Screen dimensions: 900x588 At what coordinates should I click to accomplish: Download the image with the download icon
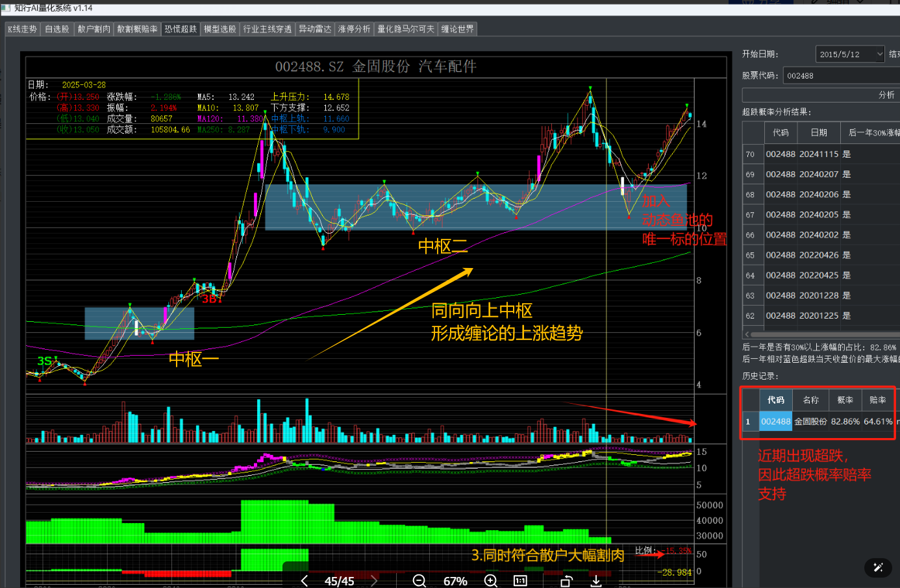pyautogui.click(x=596, y=581)
